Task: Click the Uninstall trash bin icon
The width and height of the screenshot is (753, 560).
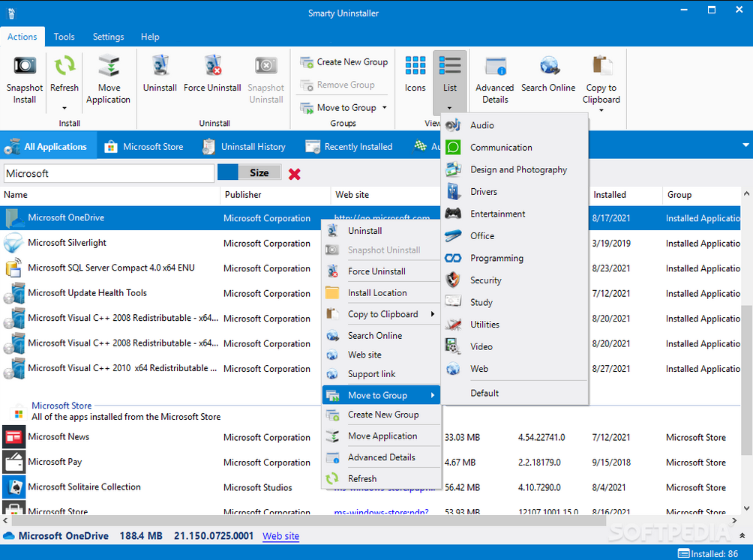Action: pos(160,65)
